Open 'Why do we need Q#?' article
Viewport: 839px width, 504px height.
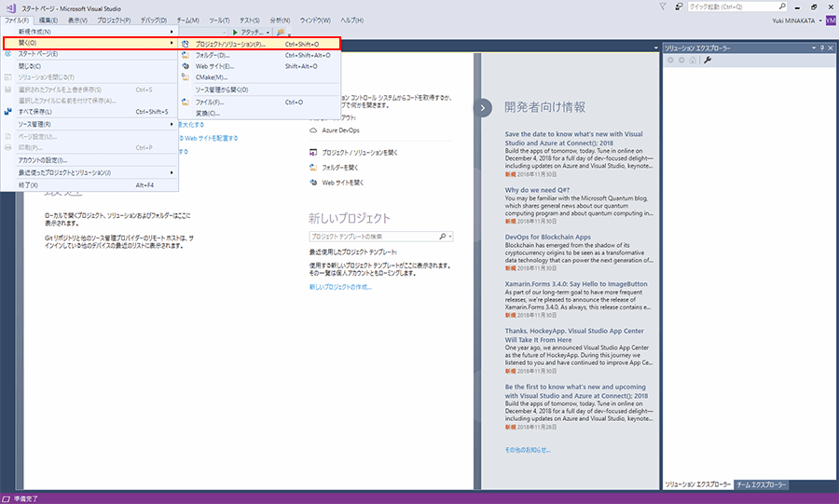coord(537,190)
